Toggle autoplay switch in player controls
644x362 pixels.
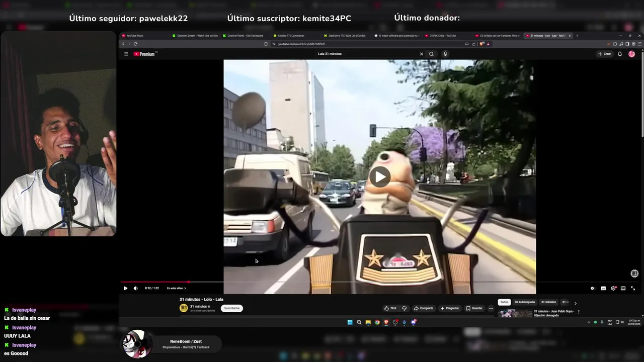click(593, 288)
